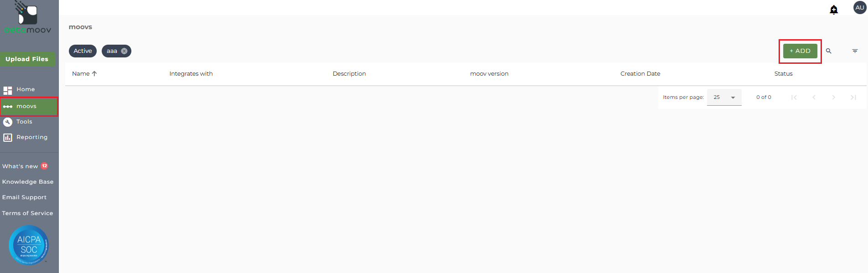Click the Reporting chart icon
The width and height of the screenshot is (868, 273).
pyautogui.click(x=8, y=138)
